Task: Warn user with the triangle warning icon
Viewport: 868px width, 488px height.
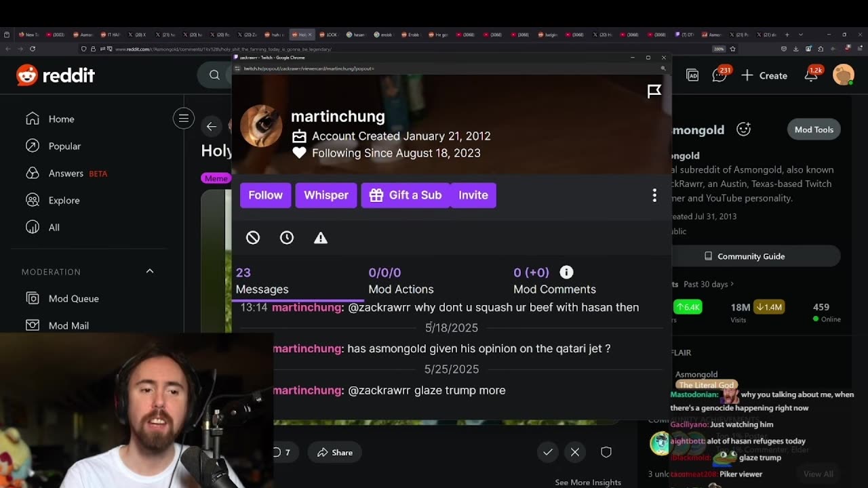Action: click(x=321, y=238)
